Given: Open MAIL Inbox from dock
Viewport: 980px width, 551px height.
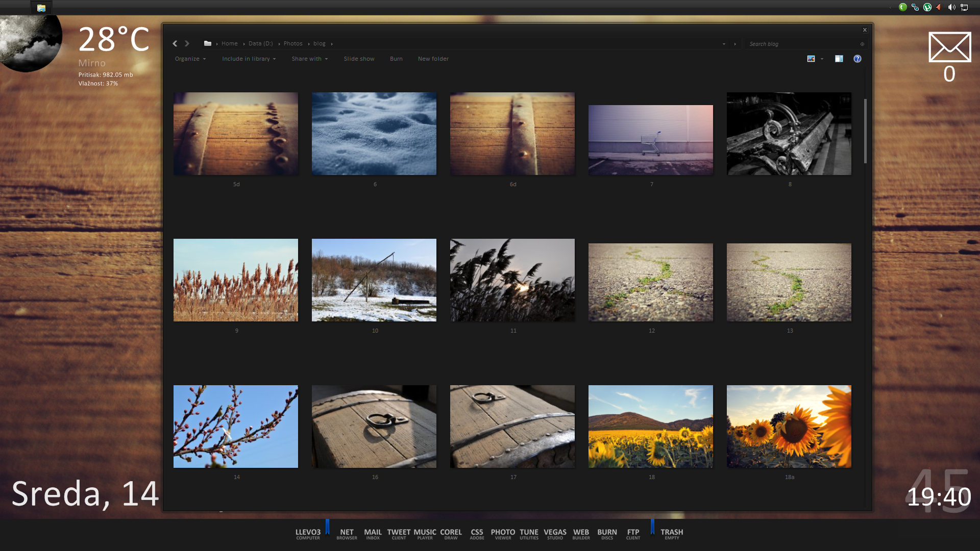Looking at the screenshot, I should pyautogui.click(x=373, y=534).
